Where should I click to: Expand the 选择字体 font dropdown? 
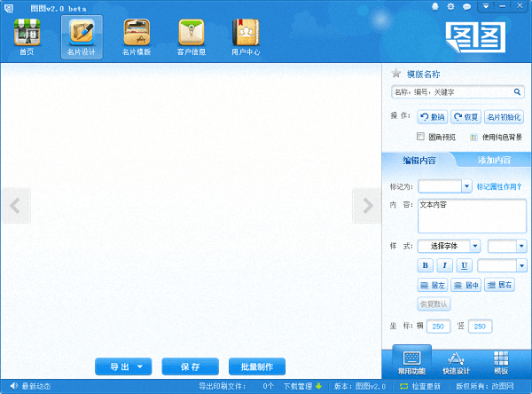click(x=475, y=246)
